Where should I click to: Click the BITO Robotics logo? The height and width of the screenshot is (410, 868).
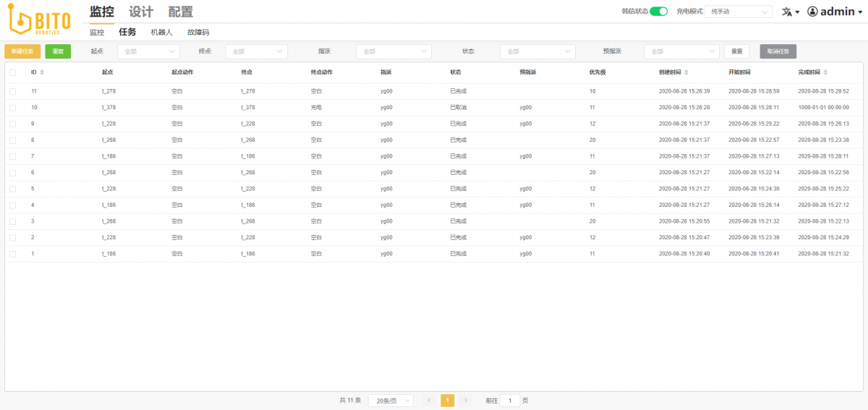pos(41,20)
